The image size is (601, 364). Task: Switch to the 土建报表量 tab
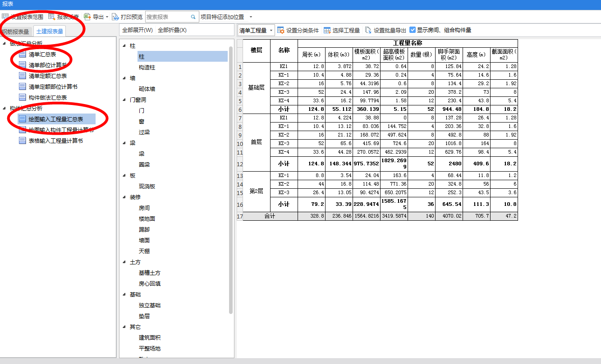tap(49, 32)
